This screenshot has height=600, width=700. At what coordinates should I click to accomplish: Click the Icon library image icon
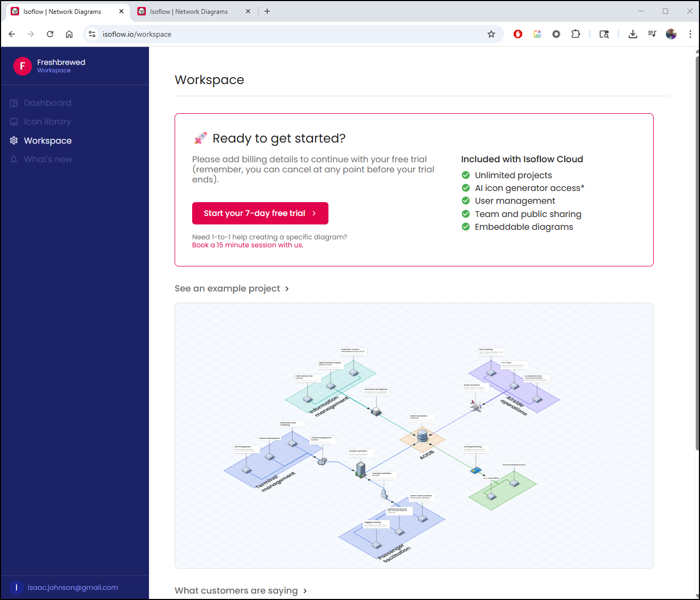(x=14, y=122)
